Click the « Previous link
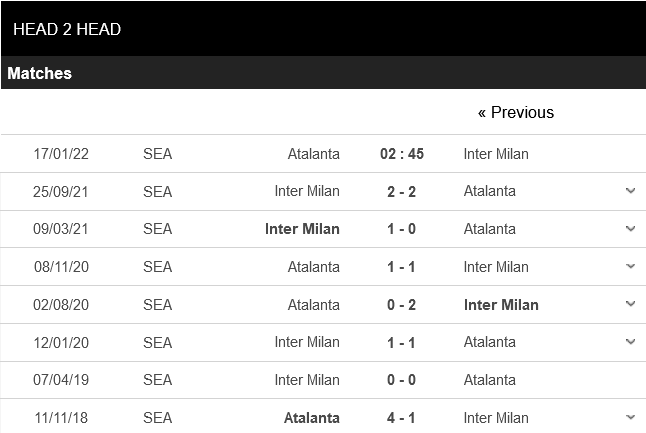Image resolution: width=646 pixels, height=433 pixels. pos(515,113)
